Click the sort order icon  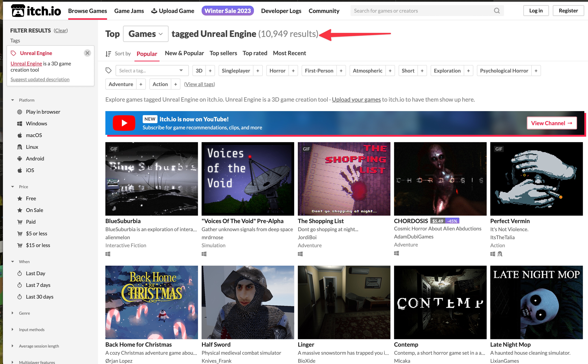point(108,54)
